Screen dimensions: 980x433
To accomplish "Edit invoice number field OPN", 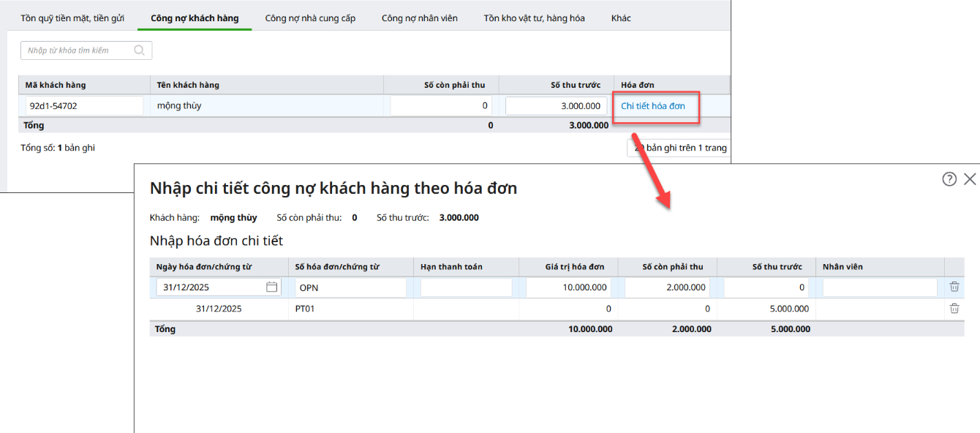I will [x=350, y=287].
